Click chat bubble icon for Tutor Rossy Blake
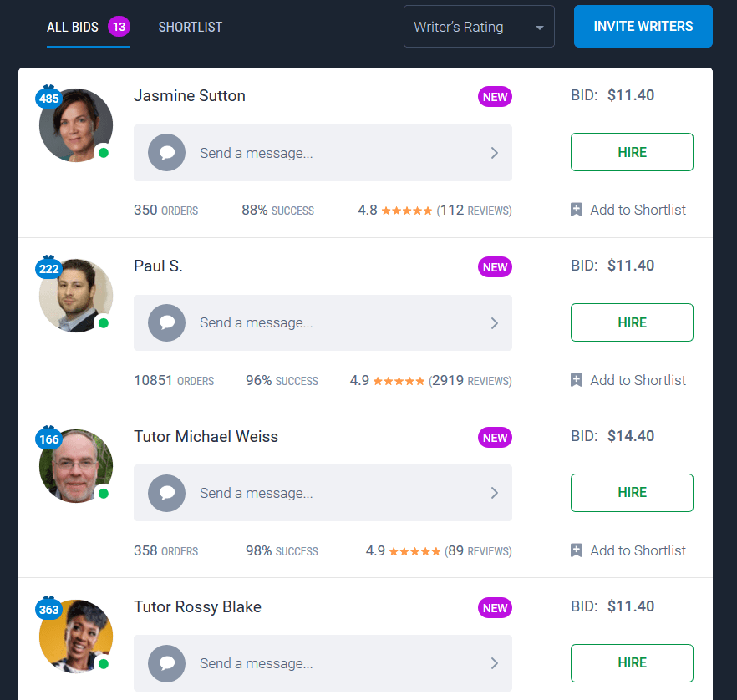 [x=166, y=663]
